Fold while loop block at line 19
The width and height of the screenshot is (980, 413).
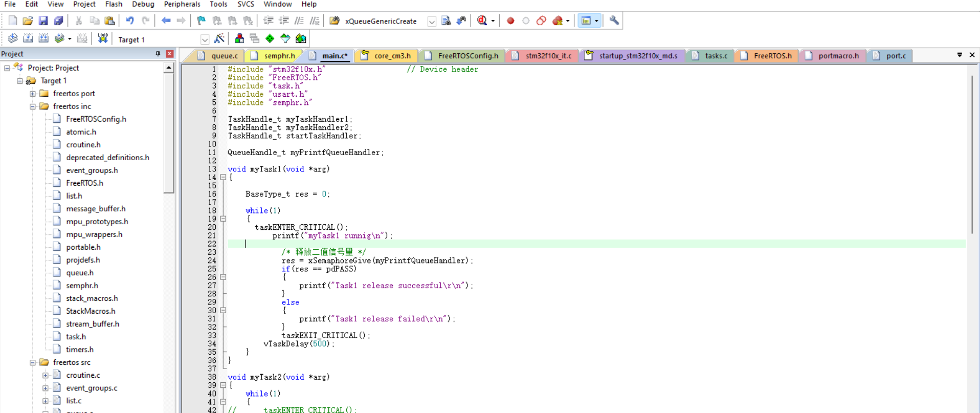click(x=223, y=219)
